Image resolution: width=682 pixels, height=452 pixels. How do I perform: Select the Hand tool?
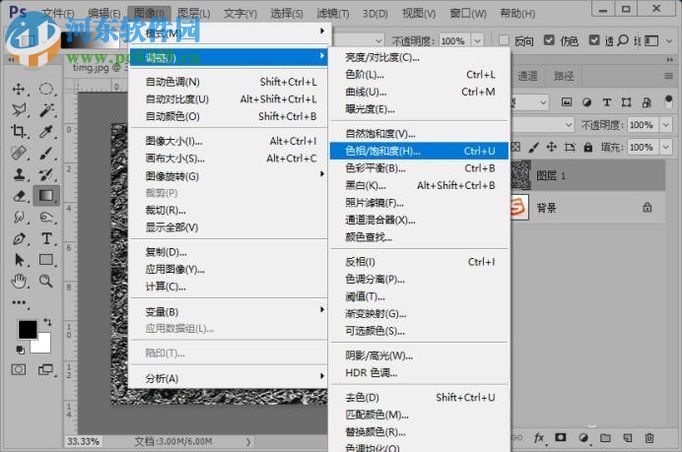(x=18, y=281)
